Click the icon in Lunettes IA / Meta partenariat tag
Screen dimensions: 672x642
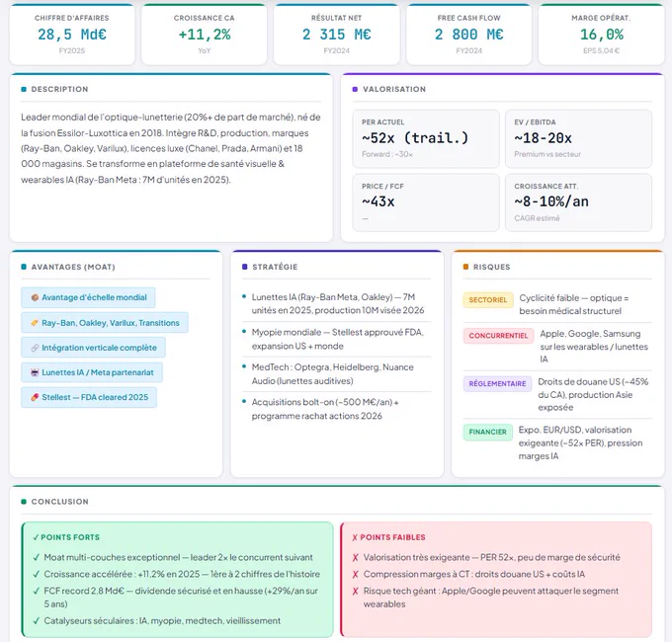click(x=35, y=372)
